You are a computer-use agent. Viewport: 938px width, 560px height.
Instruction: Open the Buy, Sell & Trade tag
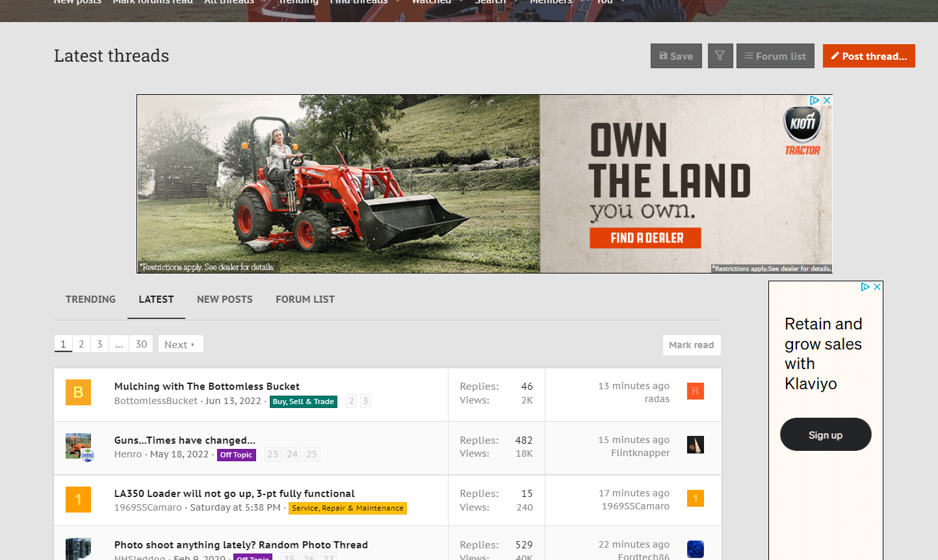303,401
